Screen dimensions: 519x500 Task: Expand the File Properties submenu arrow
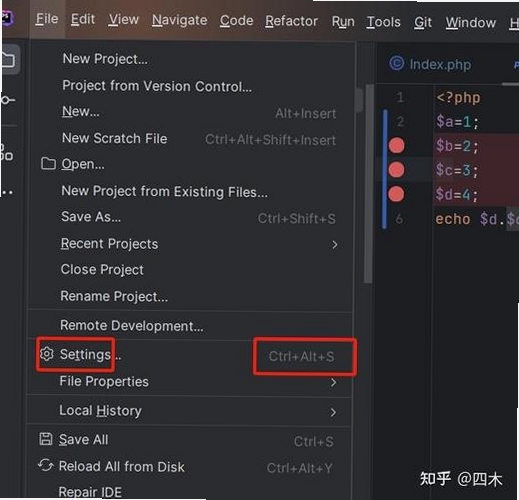point(333,383)
